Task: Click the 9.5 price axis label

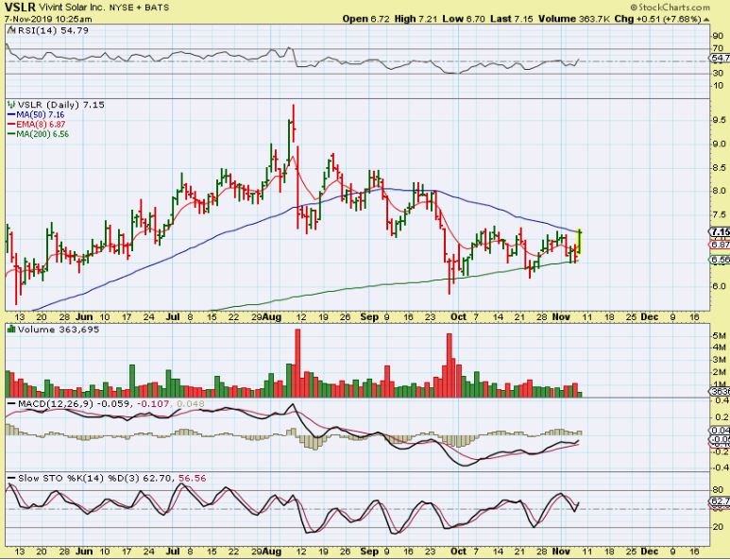Action: pyautogui.click(x=719, y=121)
